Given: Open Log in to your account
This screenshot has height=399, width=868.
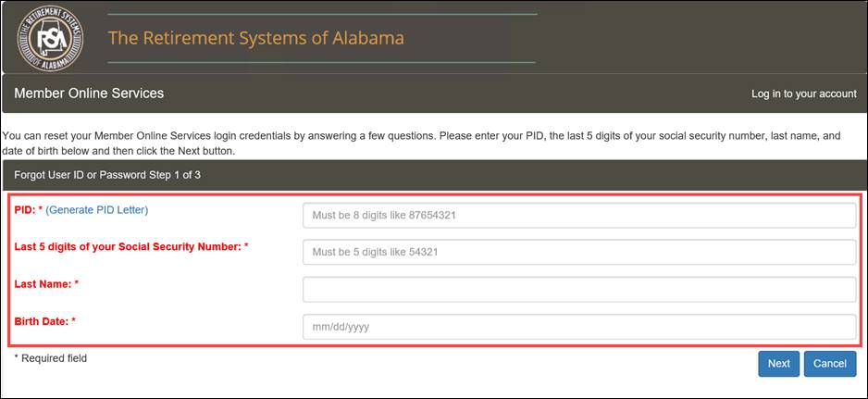Looking at the screenshot, I should coord(804,94).
